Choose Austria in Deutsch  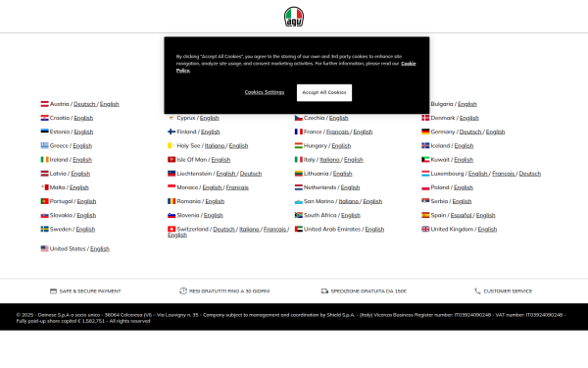[84, 104]
